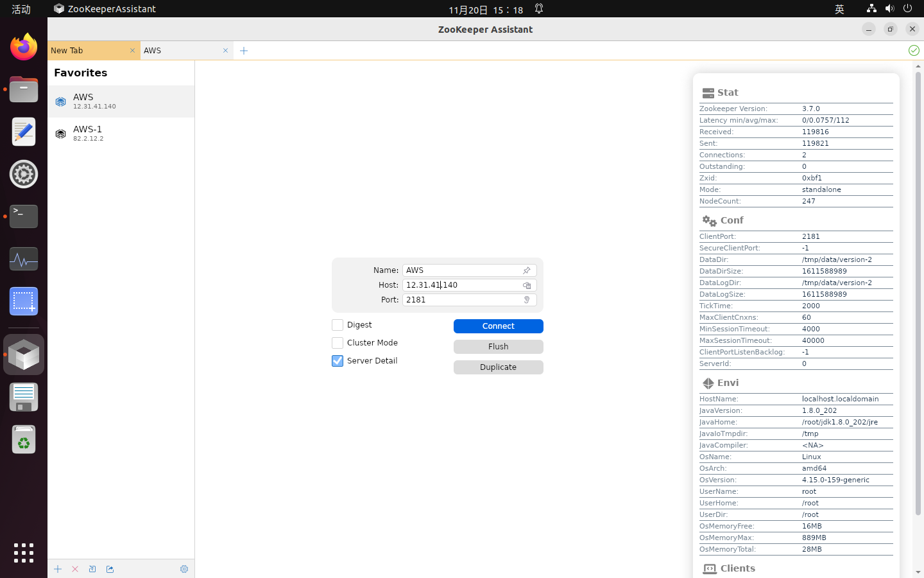Click JavaHome value /root/jdk1.8.0_202/jre
The image size is (924, 578).
point(840,423)
